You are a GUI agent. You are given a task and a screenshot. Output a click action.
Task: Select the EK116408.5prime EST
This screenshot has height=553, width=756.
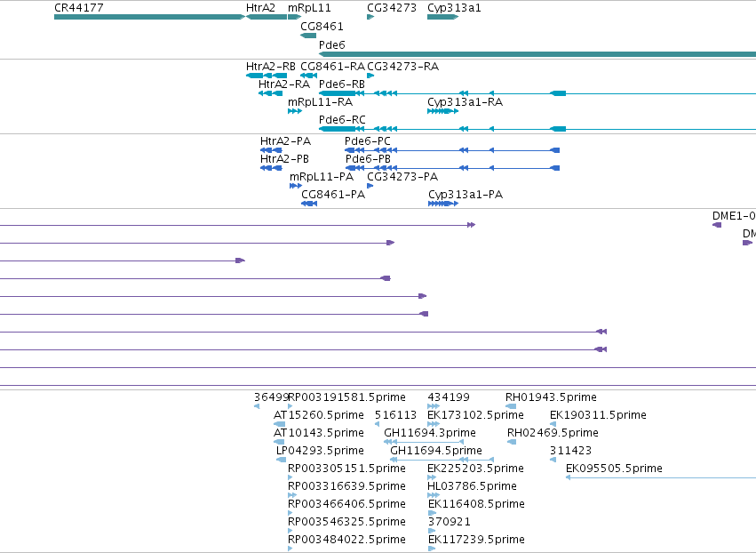(432, 513)
